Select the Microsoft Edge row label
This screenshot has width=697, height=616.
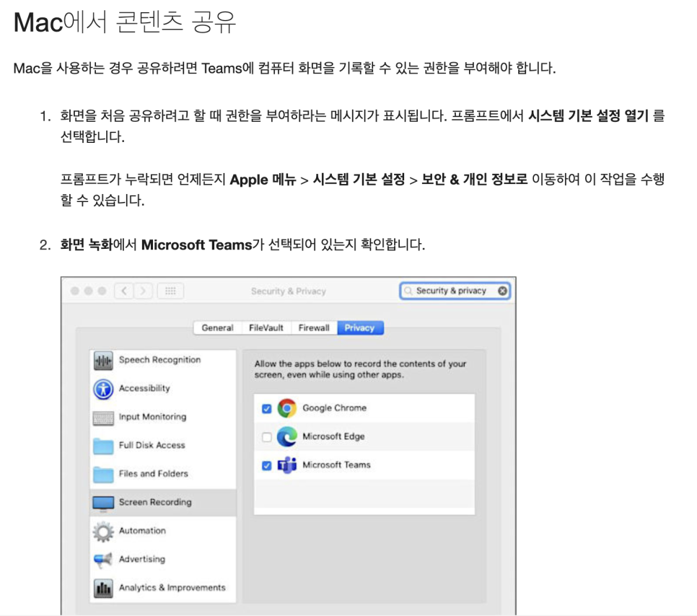coord(333,436)
